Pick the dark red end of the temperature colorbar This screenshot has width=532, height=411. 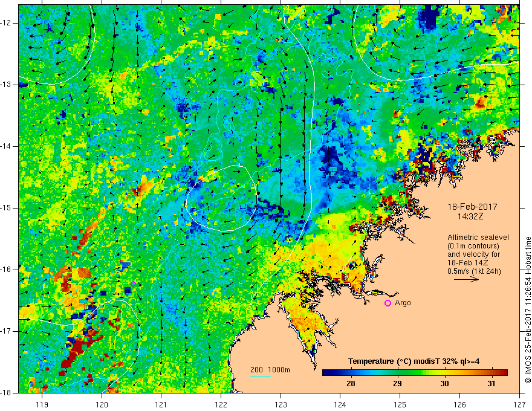[504, 373]
